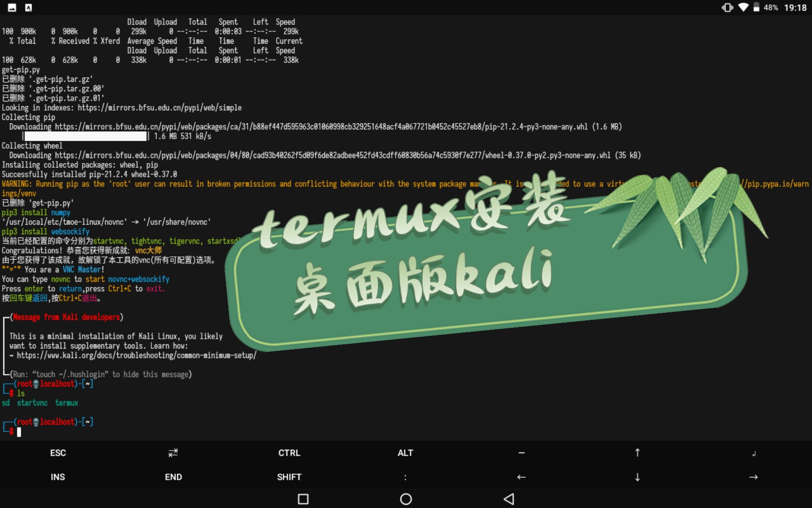Tap 'novnc+websockify' text
812x508 pixels.
(139, 279)
